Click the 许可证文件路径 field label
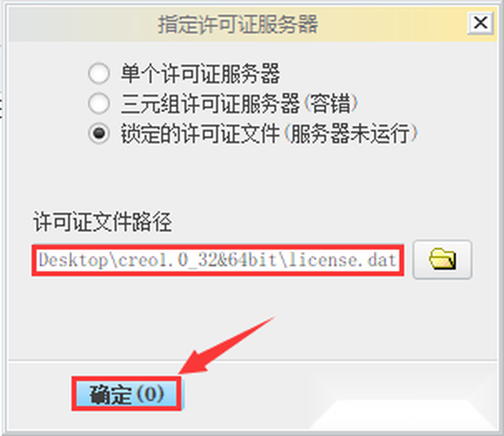The image size is (504, 436). (x=103, y=222)
